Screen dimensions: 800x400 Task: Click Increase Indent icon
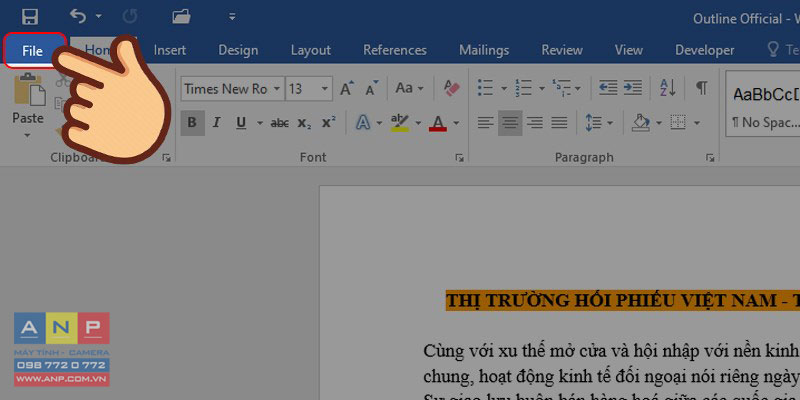(633, 88)
